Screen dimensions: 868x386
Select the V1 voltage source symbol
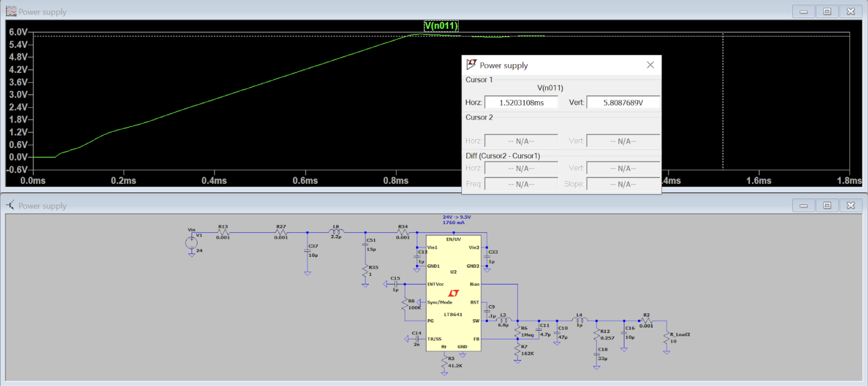click(191, 243)
